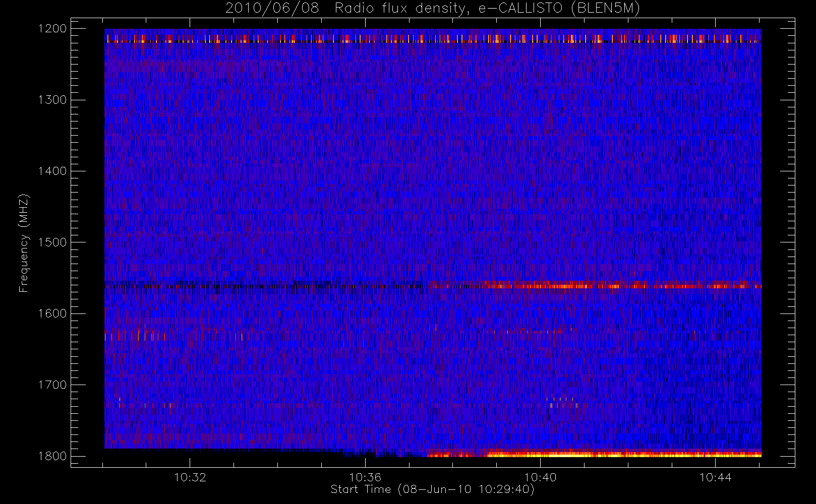Image resolution: width=816 pixels, height=504 pixels.
Task: Click the 1300 frequency tick label
Action: point(52,100)
